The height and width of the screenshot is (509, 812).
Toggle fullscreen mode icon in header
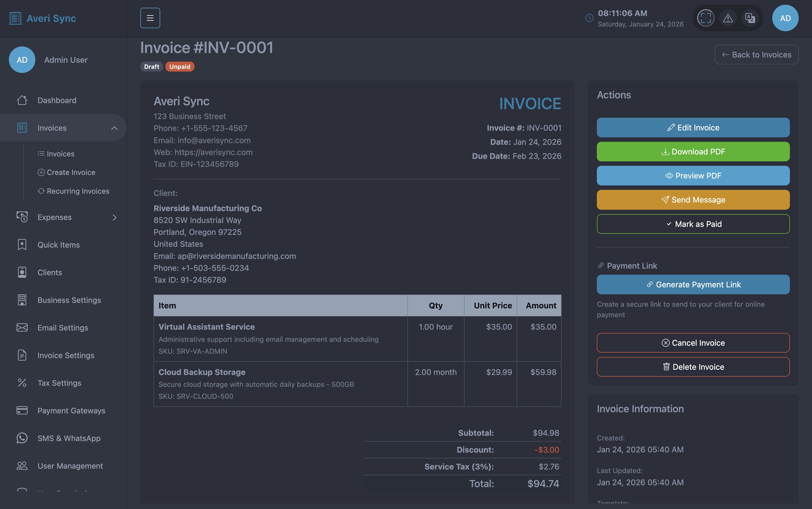[x=705, y=18]
